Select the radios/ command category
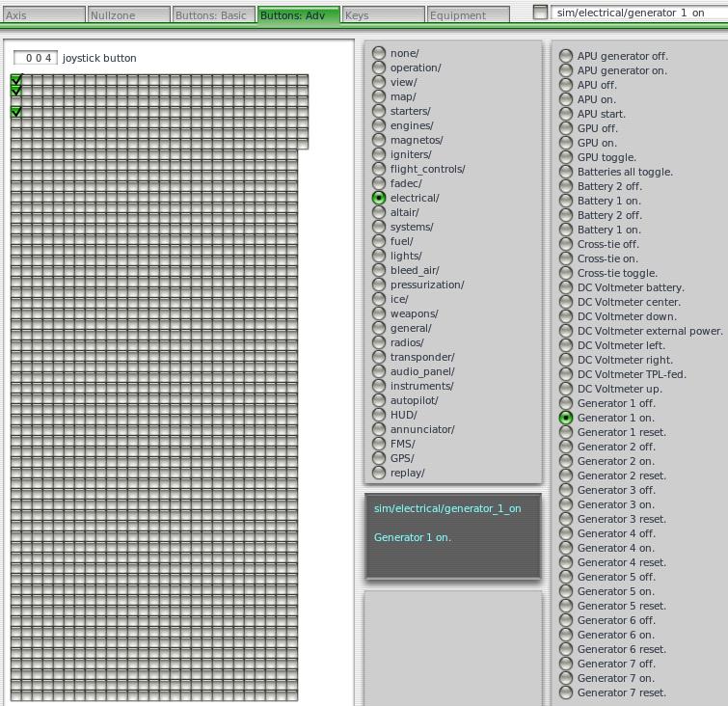This screenshot has width=728, height=706. pos(379,342)
